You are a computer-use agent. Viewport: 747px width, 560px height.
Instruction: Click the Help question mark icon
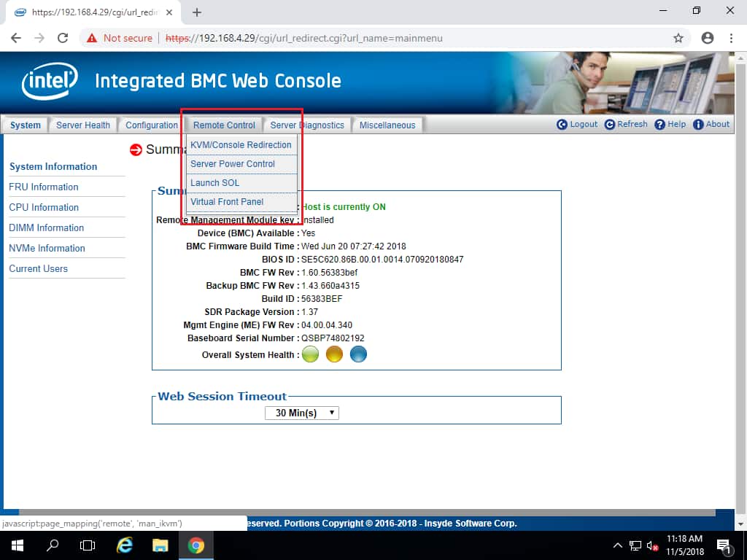coord(659,124)
